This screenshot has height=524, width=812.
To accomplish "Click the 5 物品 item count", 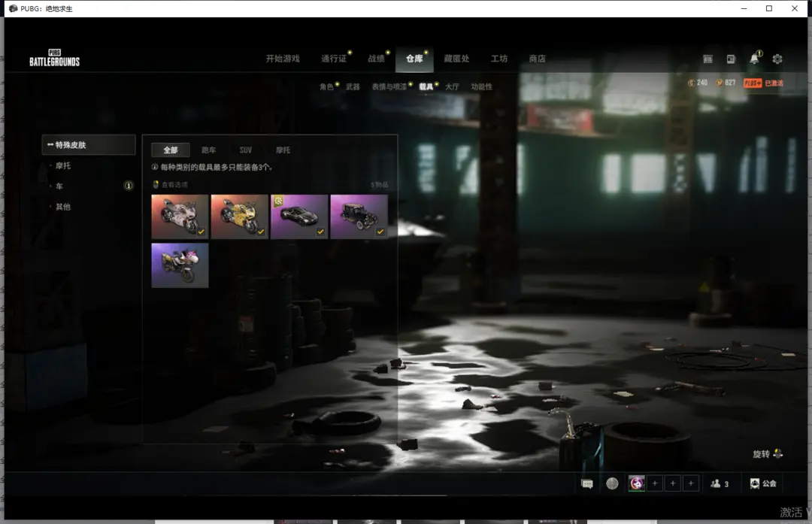I will pyautogui.click(x=379, y=185).
